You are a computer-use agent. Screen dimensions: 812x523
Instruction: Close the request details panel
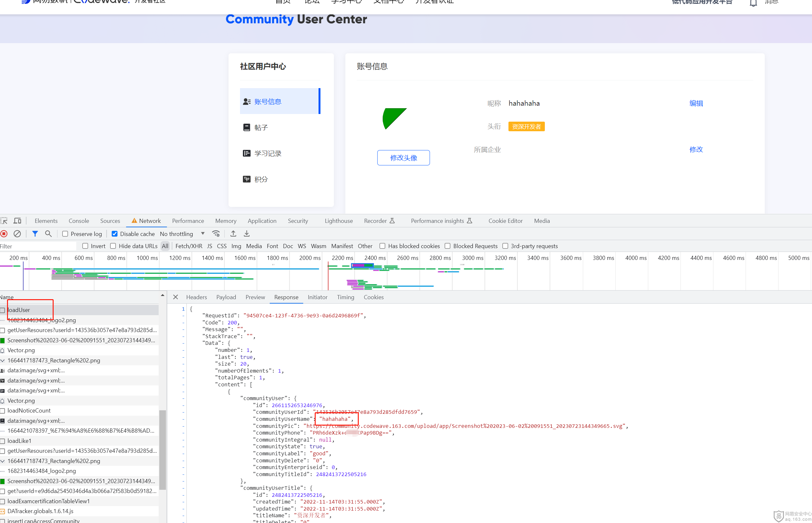pyautogui.click(x=176, y=297)
